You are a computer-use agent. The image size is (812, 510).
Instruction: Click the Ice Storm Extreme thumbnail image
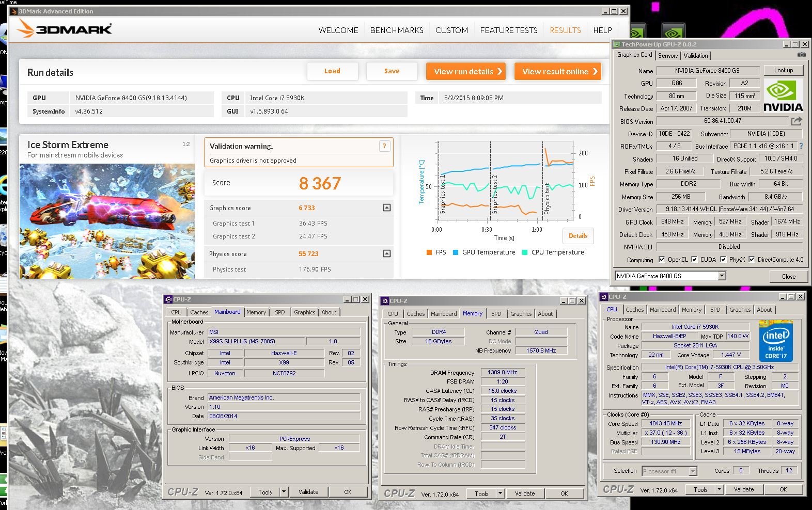tap(107, 221)
